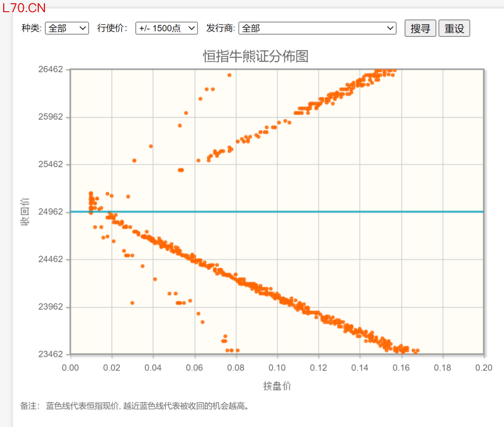Click the rightmost bear dot near 0.168
The width and height of the screenshot is (504, 427).
pos(418,350)
